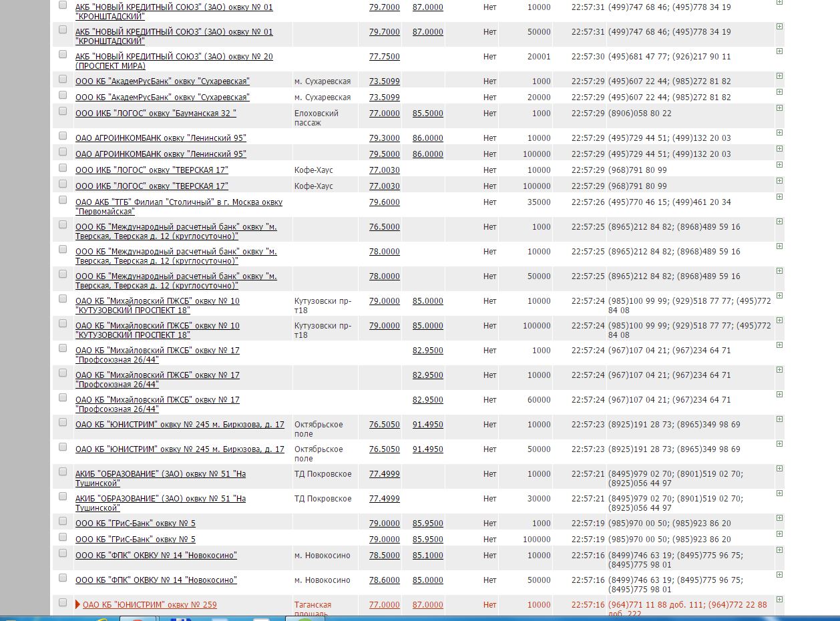The image size is (840, 621).
Task: Click plus icon on ЮНИСТРИМ №245 10000 row
Action: tap(779, 419)
